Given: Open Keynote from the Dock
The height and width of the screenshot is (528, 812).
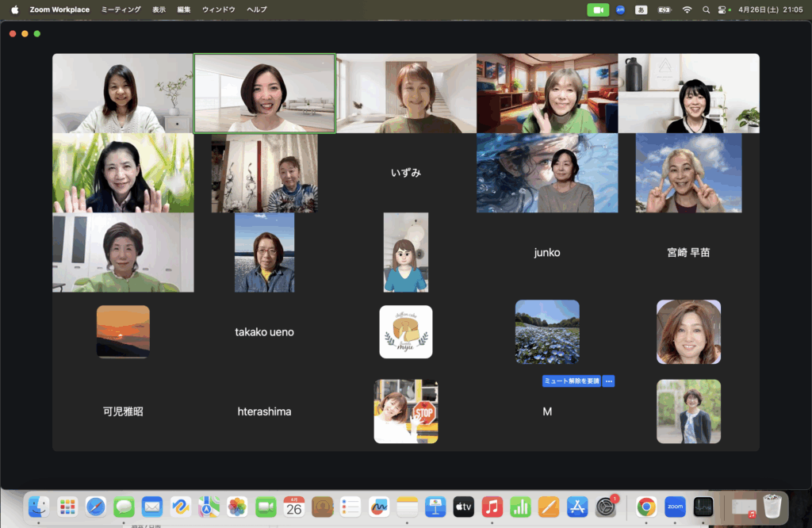Looking at the screenshot, I should tap(435, 507).
